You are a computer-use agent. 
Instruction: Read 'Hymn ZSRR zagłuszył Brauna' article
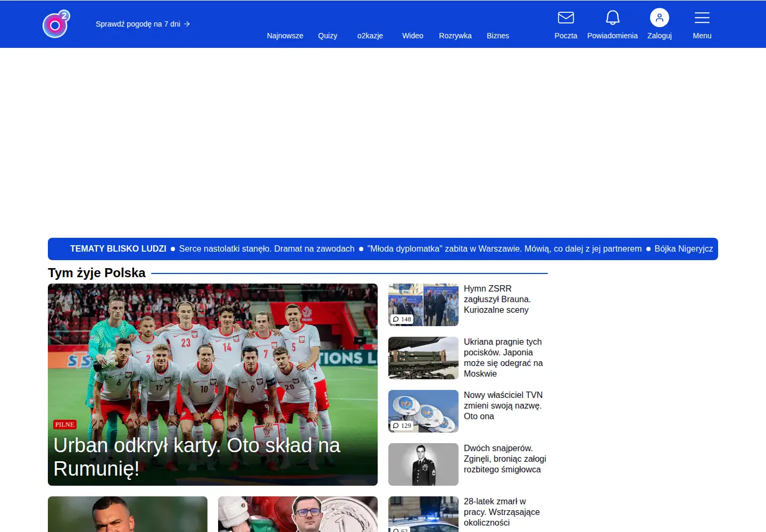click(497, 299)
